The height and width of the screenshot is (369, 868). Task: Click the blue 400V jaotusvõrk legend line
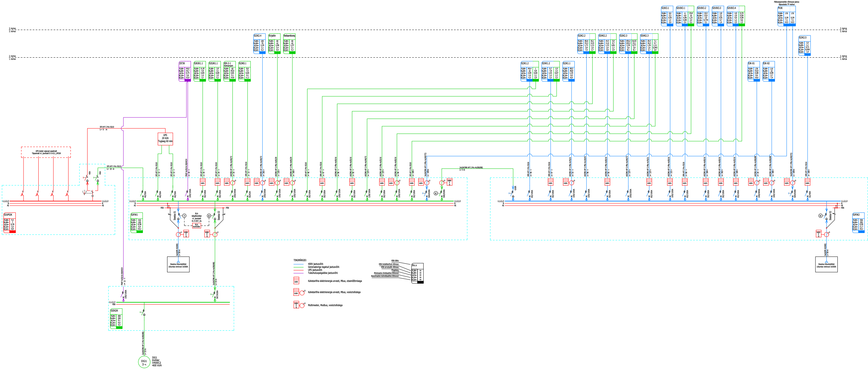[x=298, y=264]
